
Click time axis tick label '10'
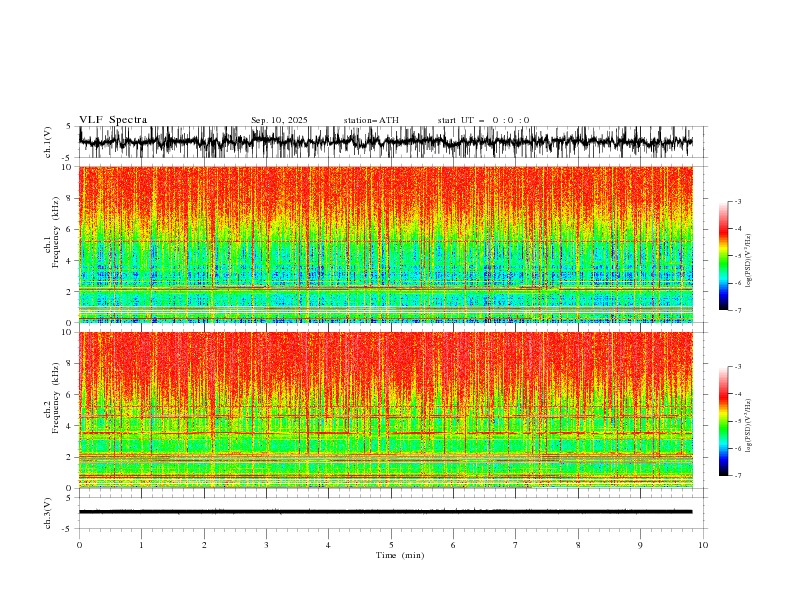703,545
